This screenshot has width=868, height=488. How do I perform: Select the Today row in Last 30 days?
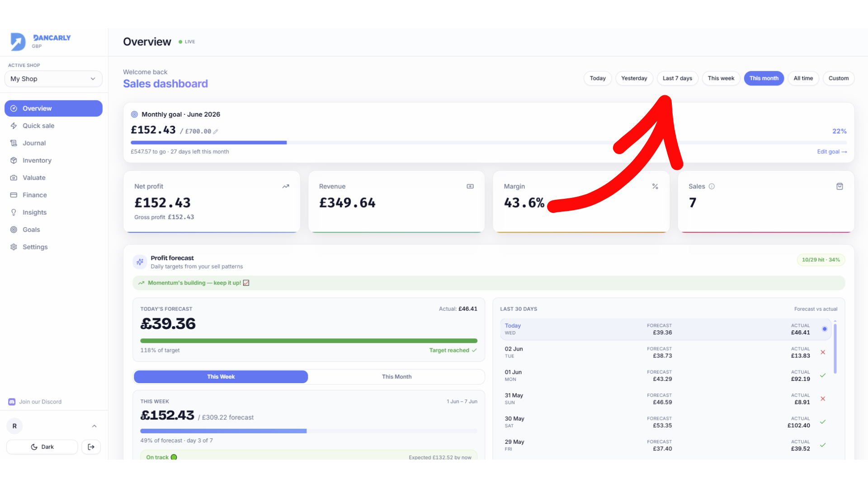click(665, 329)
